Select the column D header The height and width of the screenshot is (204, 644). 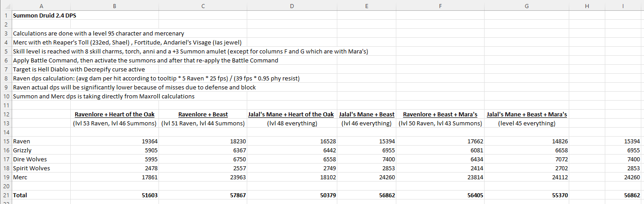point(291,6)
